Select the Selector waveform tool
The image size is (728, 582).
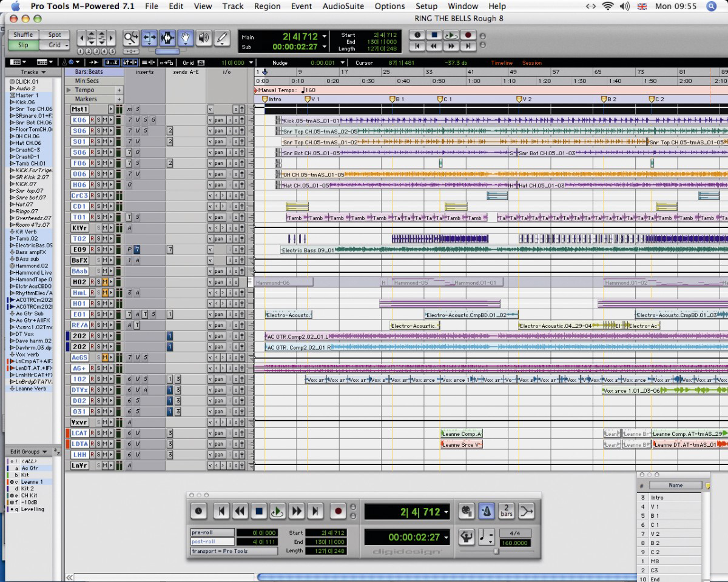click(167, 38)
